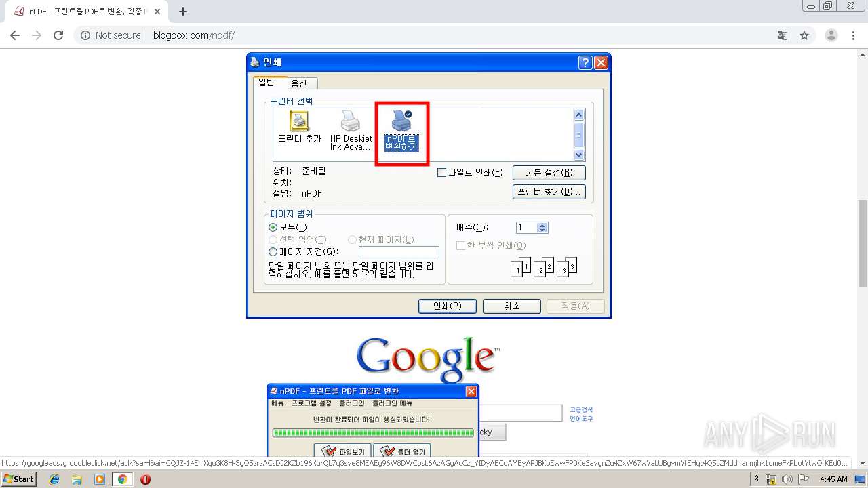Select the 현재 페이지(U) radio button
The image size is (868, 488).
[x=352, y=240]
